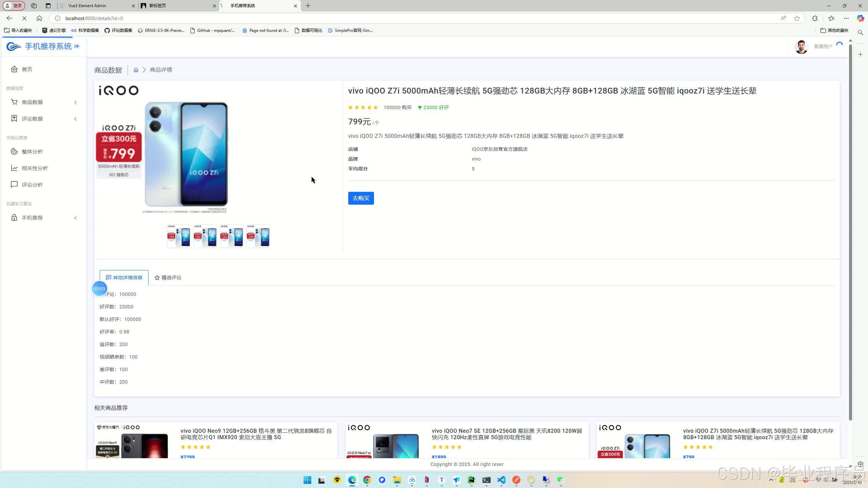868x488 pixels.
Task: Expand the 手机推荐 submenu chevron
Action: point(76,218)
